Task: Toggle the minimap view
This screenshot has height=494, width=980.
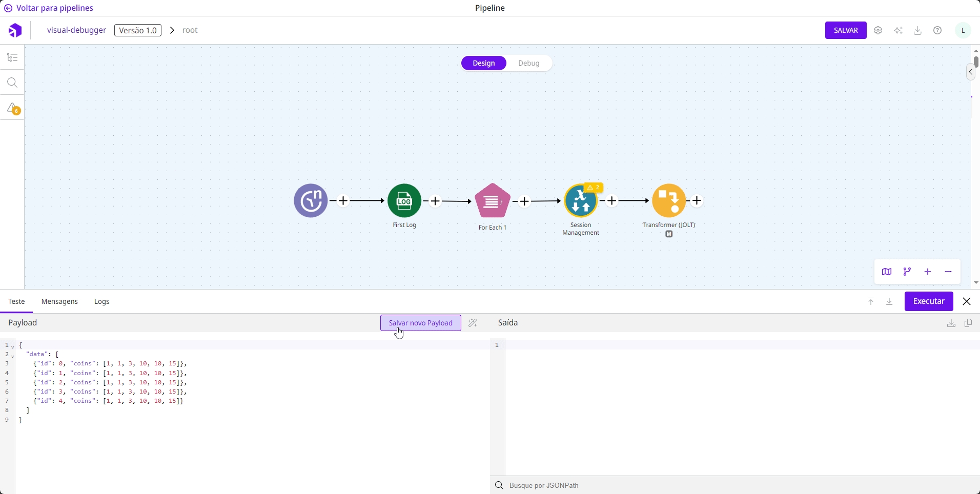Action: [887, 272]
